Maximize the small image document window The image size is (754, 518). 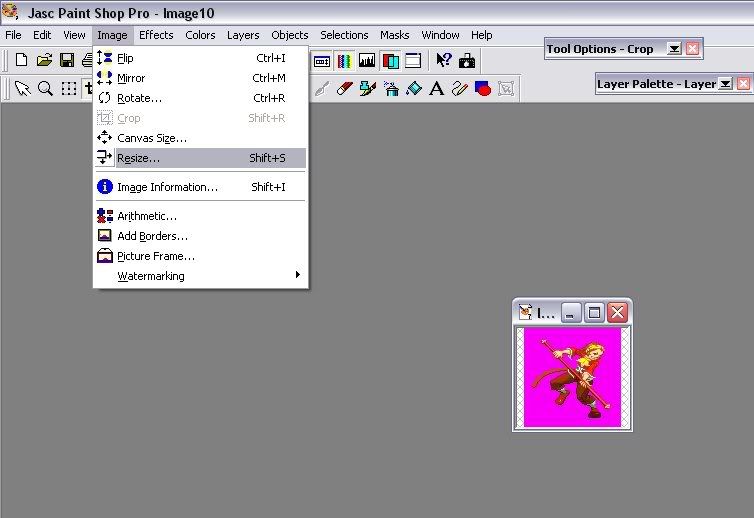click(594, 313)
